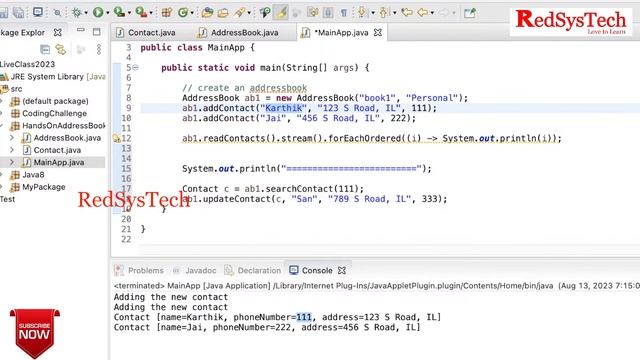Click the Subscribe Now badge
Screen dimensions: 640x360
[x=35, y=333]
